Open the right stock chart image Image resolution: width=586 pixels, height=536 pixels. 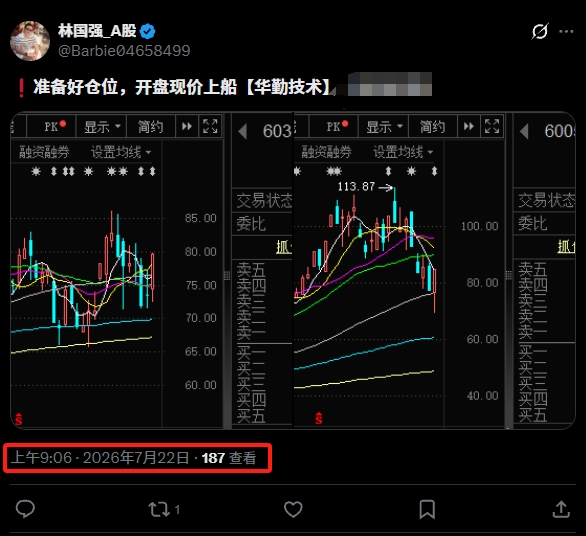click(434, 270)
